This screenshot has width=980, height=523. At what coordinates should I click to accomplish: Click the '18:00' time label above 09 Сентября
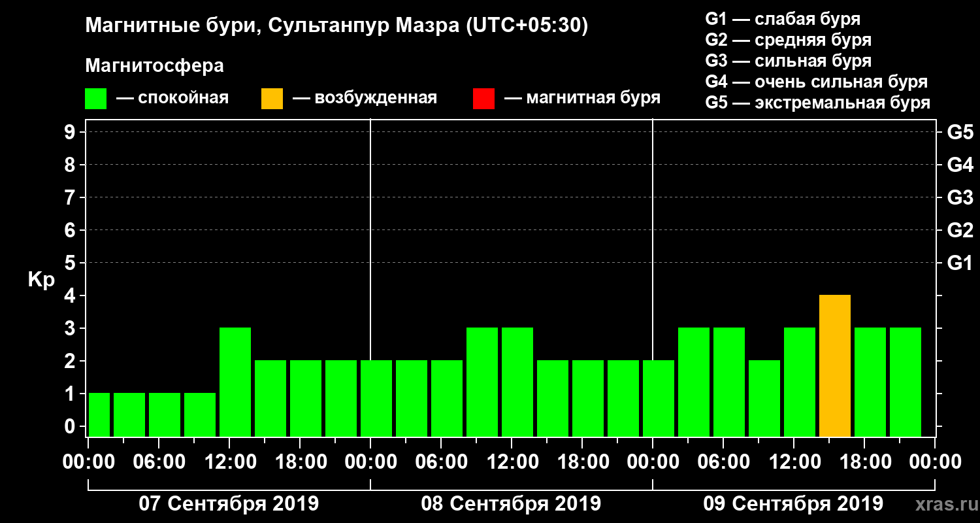coord(864,462)
